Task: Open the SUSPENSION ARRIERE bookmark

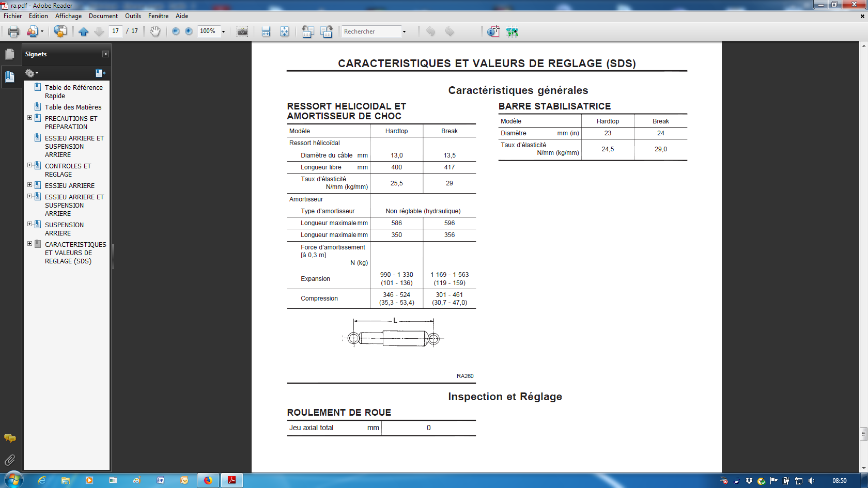Action: point(64,229)
